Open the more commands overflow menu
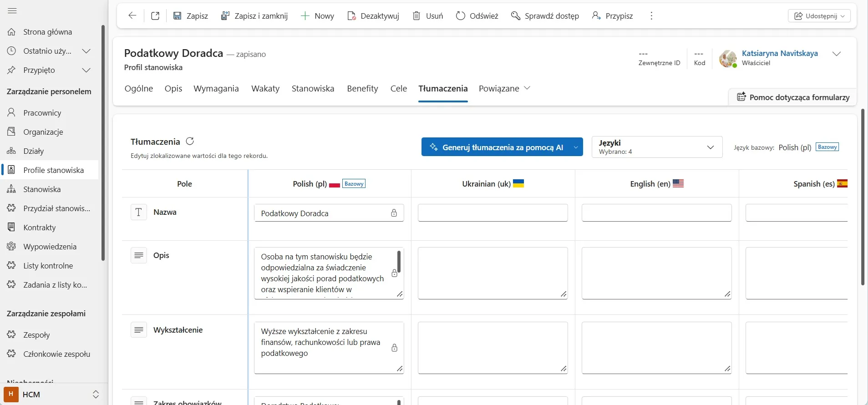The height and width of the screenshot is (405, 868). (651, 16)
